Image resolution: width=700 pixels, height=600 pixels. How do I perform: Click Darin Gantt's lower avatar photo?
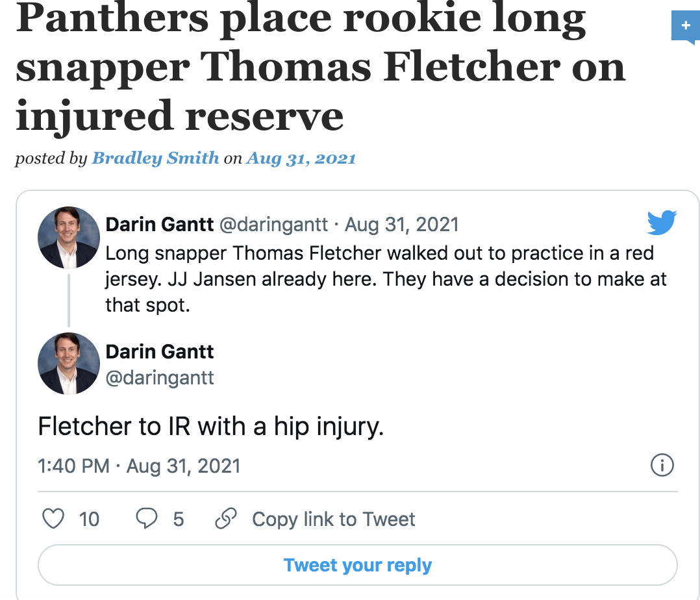coord(69,364)
